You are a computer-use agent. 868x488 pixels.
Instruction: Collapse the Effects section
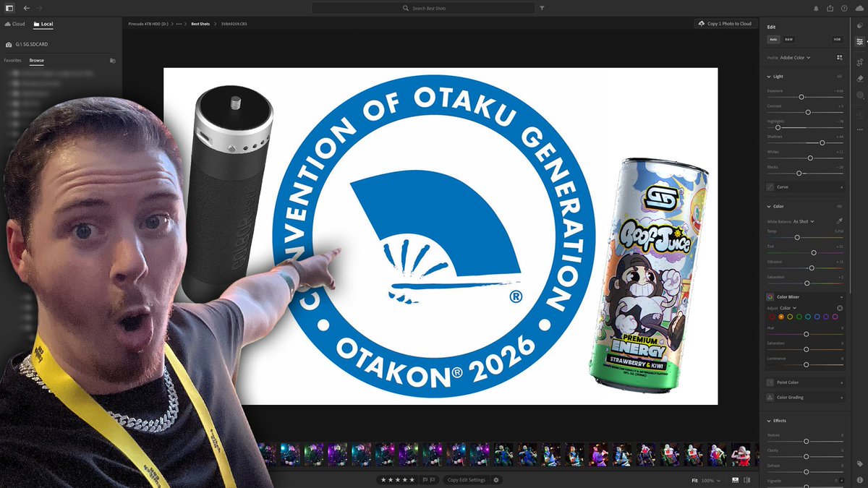[x=770, y=420]
